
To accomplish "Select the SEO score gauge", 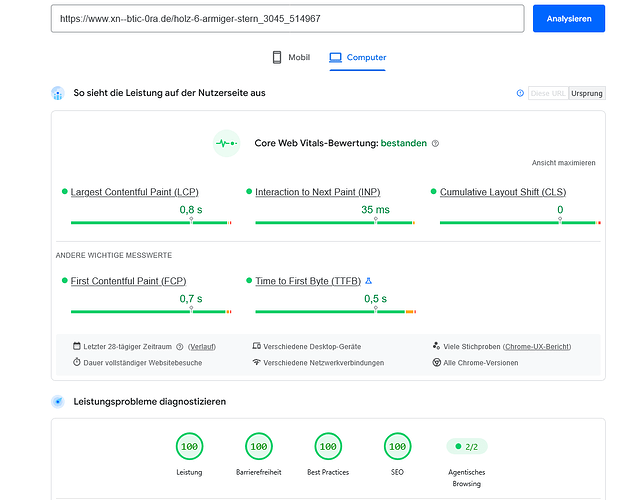I will 397,446.
